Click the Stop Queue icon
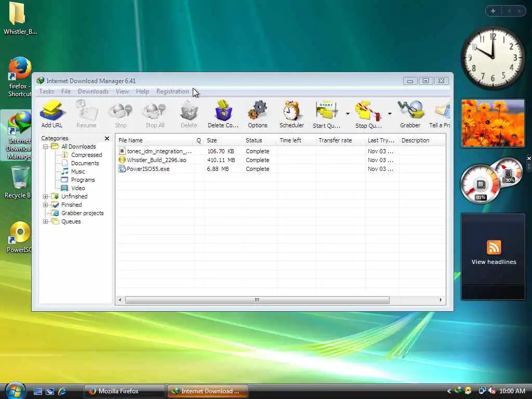This screenshot has height=399, width=532. (x=368, y=114)
